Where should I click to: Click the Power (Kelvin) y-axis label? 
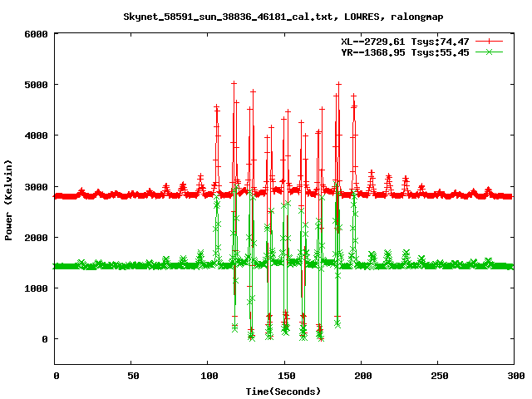click(x=8, y=200)
